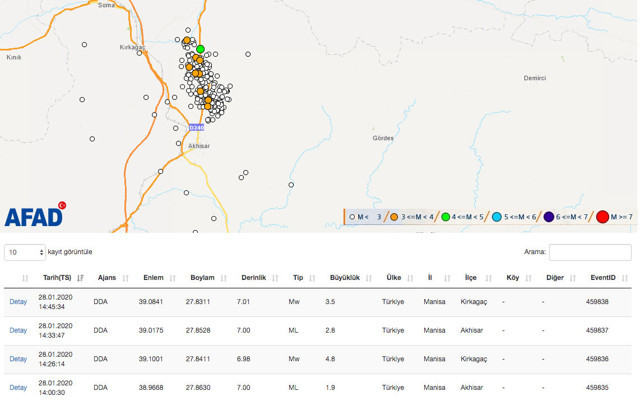Sort table by Büyüklük column

(345, 277)
